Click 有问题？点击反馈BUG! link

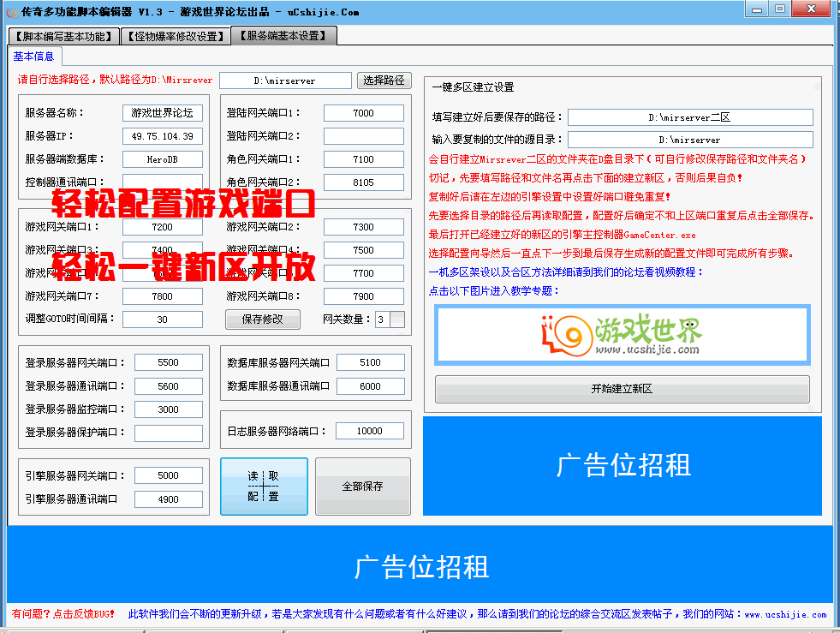tap(63, 614)
